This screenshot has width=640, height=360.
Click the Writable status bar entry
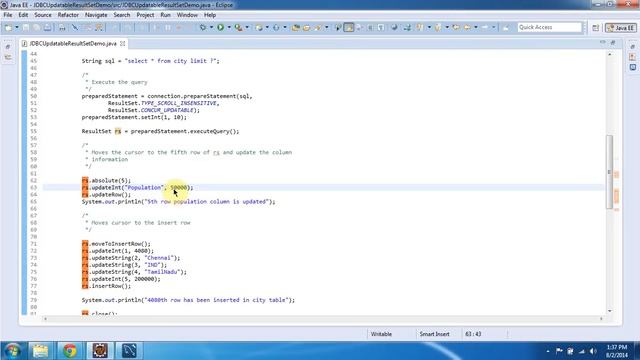tap(381, 334)
